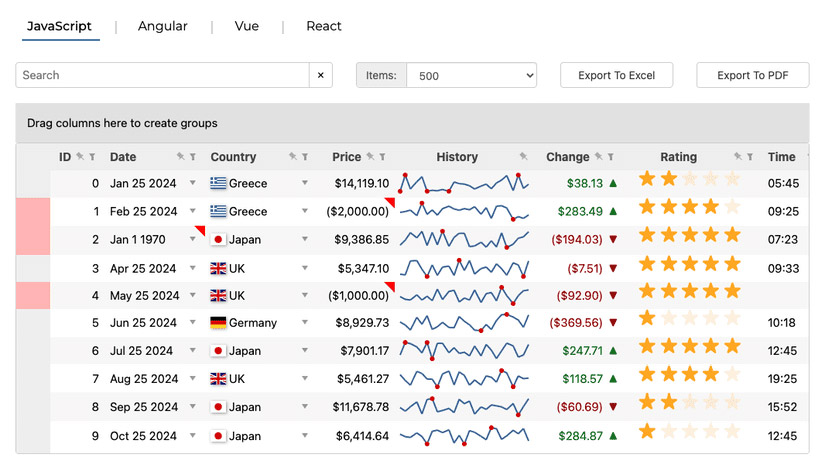Pin the History column using its pin icon

[523, 157]
